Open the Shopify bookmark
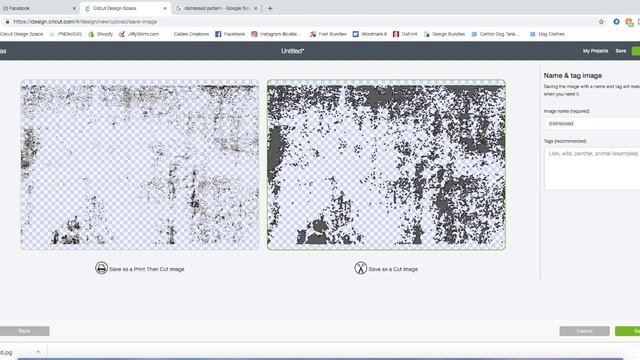Screen dimensions: 640x360 100,34
